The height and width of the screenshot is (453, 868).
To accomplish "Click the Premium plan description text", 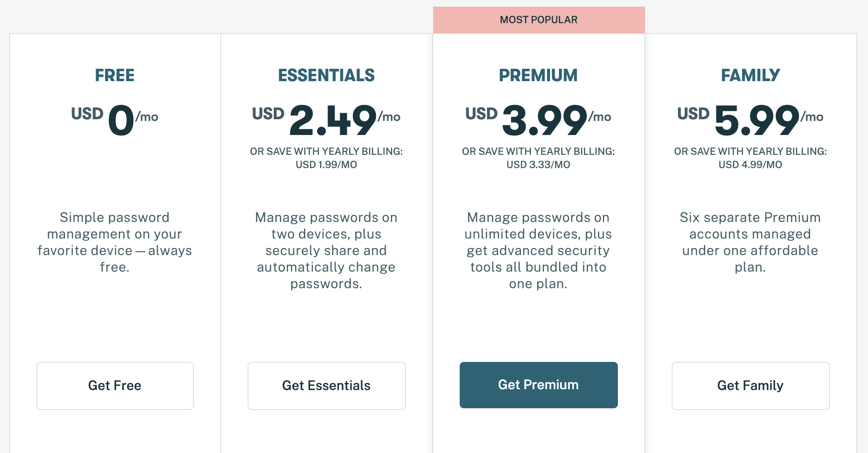I will tap(538, 250).
